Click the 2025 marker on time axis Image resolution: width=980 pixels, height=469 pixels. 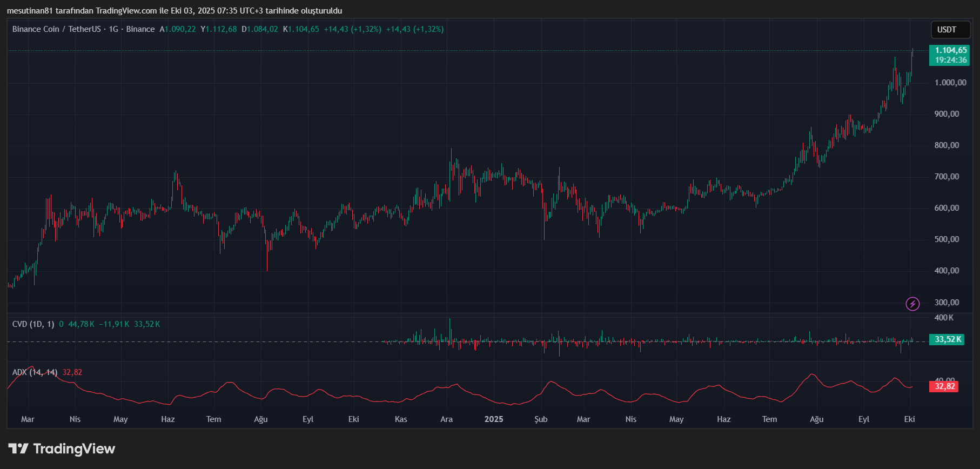click(493, 419)
